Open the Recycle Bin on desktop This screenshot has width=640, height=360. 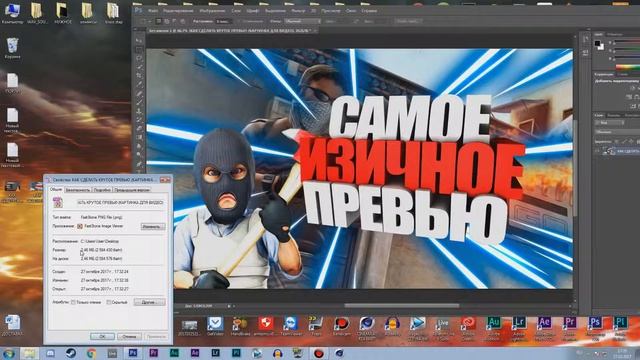[x=12, y=48]
